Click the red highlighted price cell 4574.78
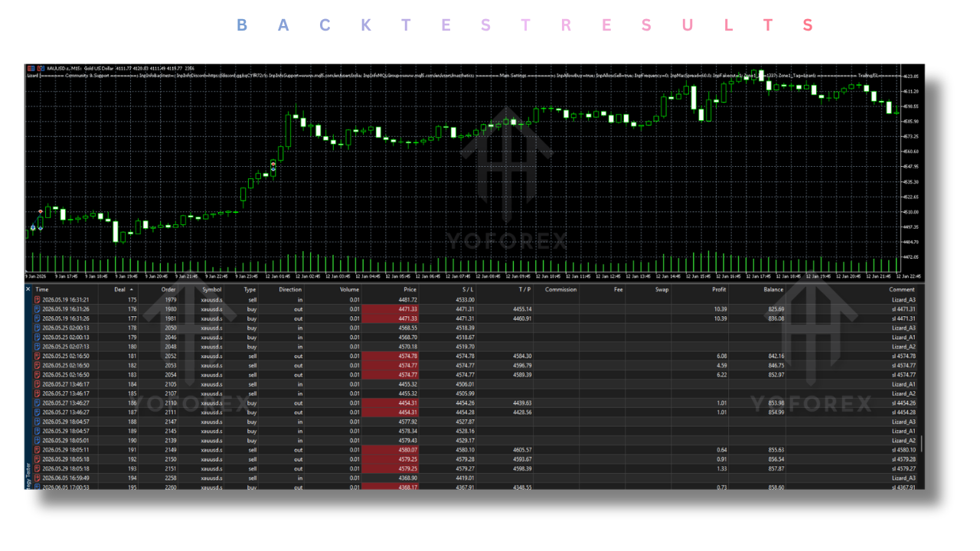 [x=390, y=356]
